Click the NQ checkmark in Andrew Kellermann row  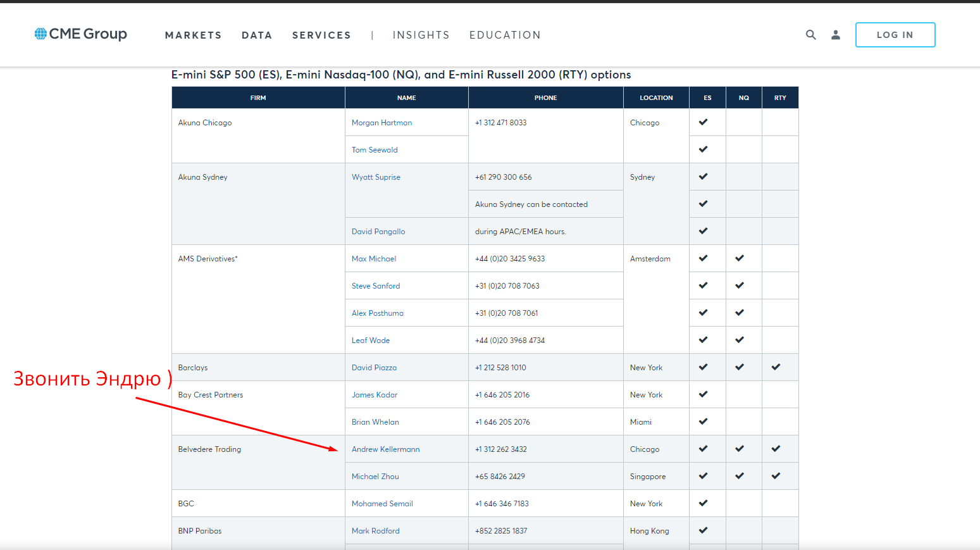pyautogui.click(x=740, y=449)
